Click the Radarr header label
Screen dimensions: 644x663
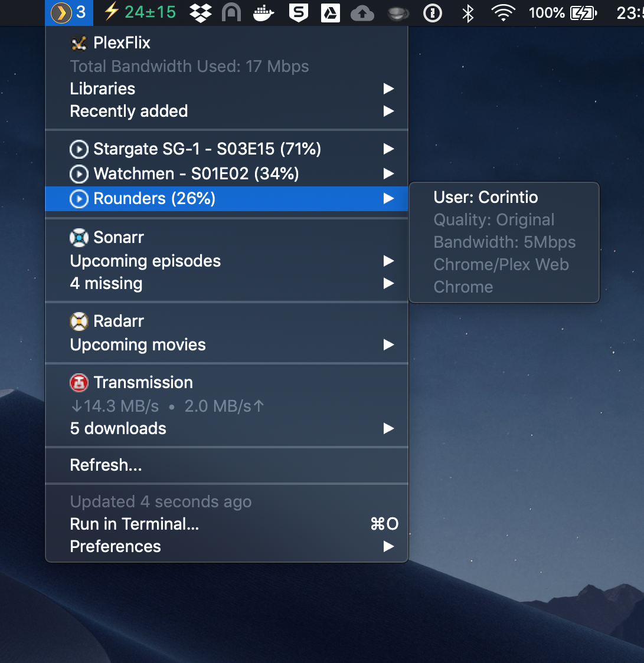coord(119,321)
